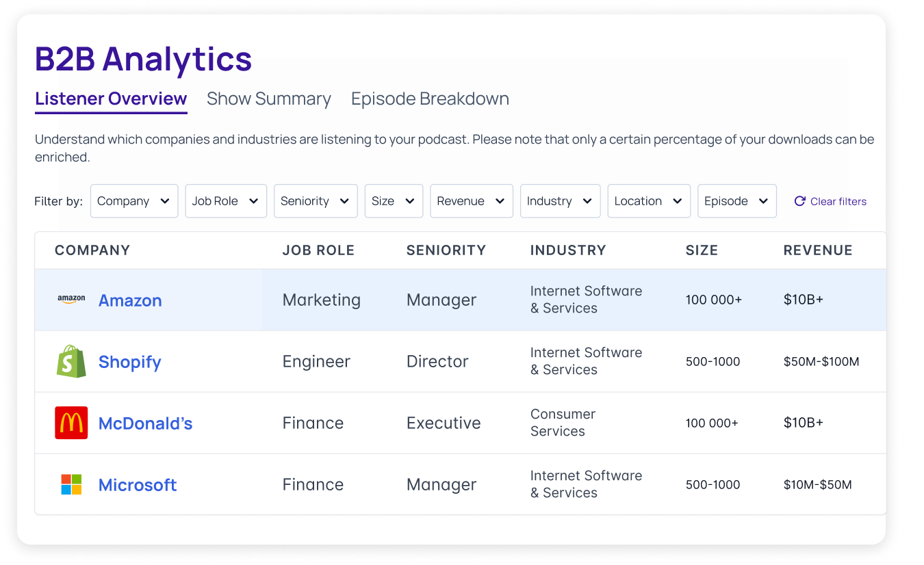Open the Microsoft company link
The image size is (924, 565).
pyautogui.click(x=138, y=485)
